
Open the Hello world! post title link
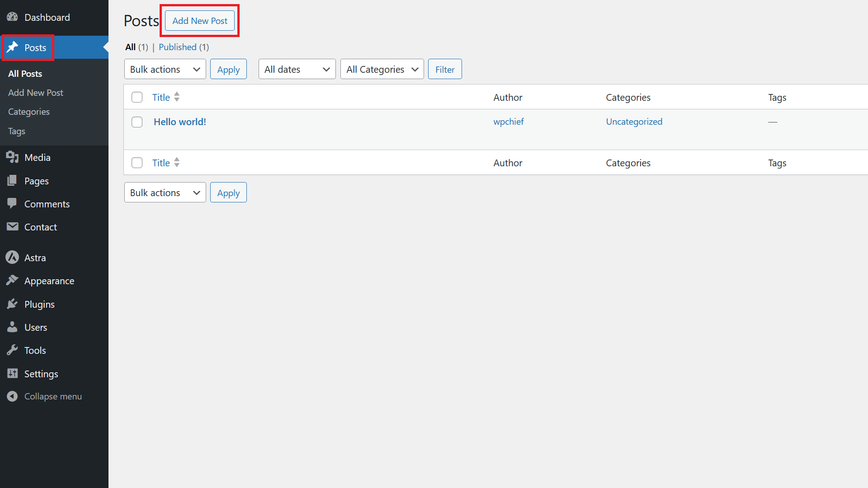click(180, 122)
